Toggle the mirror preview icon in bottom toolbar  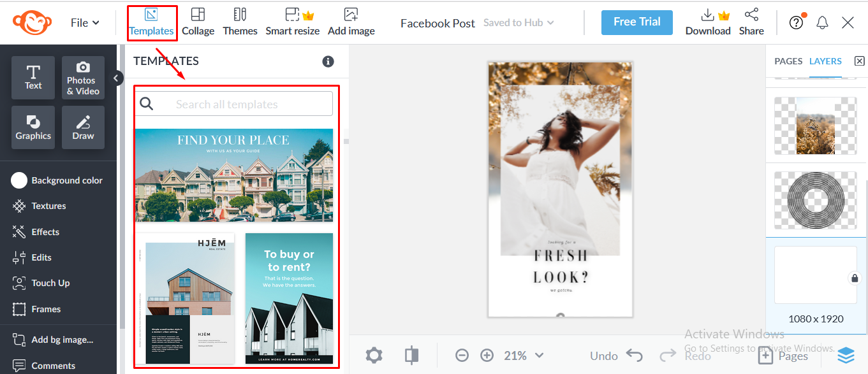point(411,355)
